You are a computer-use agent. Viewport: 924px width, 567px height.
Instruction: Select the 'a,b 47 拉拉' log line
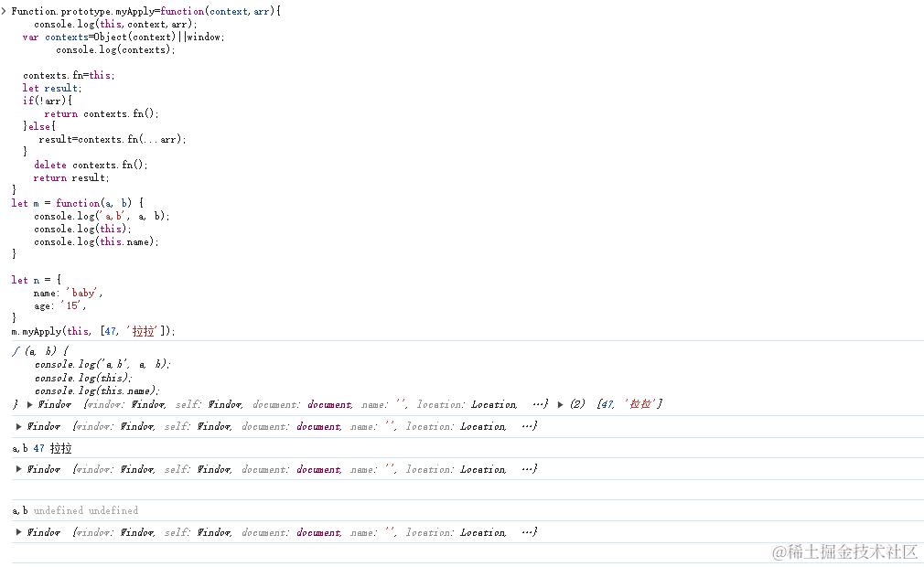42,448
